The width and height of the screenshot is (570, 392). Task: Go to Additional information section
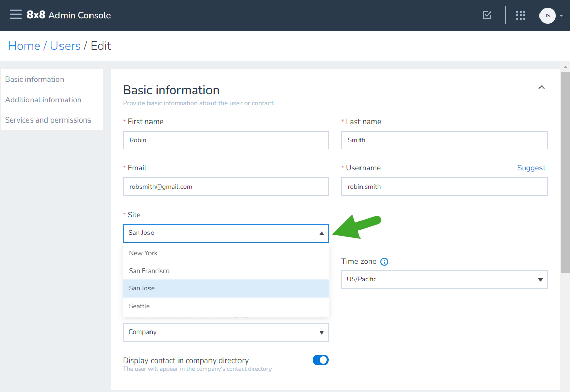point(43,100)
